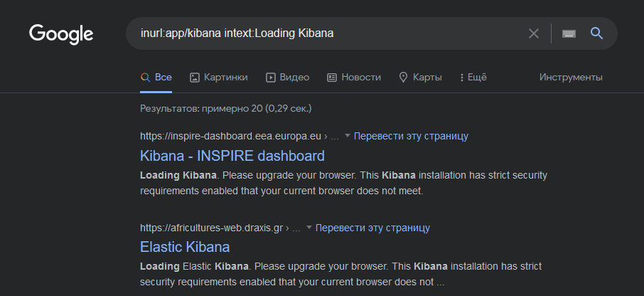Open the Ещё more menu
The image size is (644, 296).
point(473,78)
